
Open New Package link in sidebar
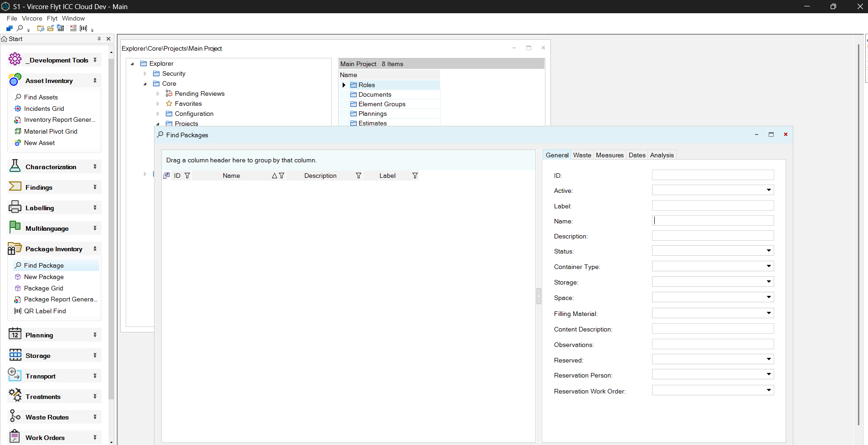click(44, 277)
